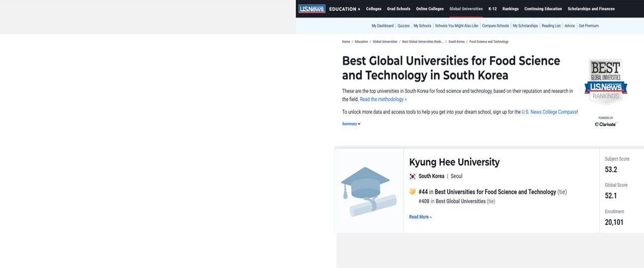Open the Grad Schools menu
Screen dimensions: 644x268
(399, 9)
